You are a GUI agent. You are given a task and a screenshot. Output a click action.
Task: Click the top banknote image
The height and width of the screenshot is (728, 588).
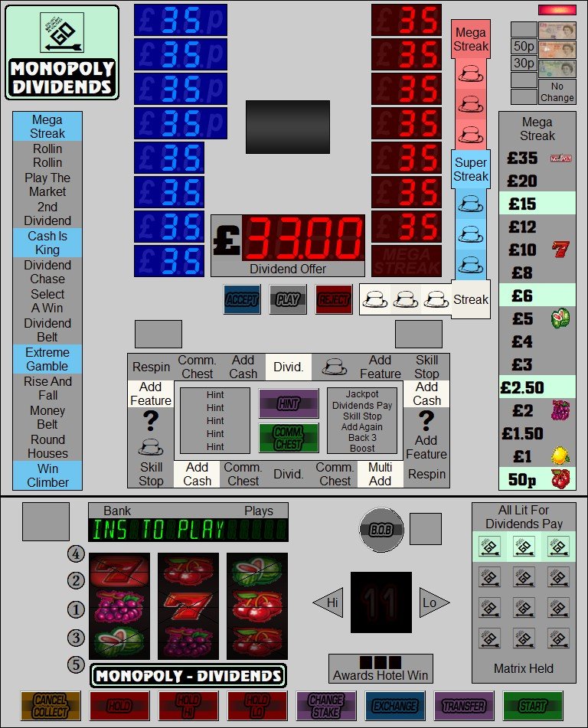pyautogui.click(x=557, y=31)
